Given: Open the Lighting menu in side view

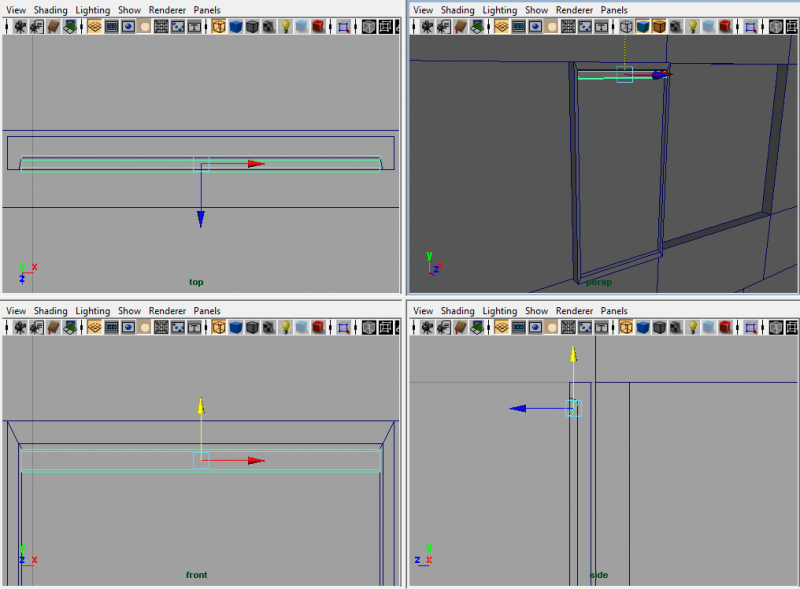Looking at the screenshot, I should [500, 311].
